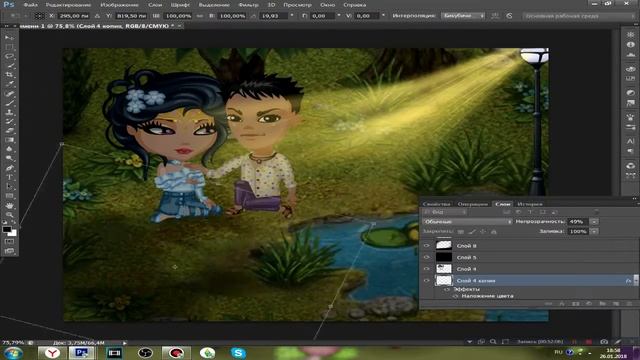
Task: Click the rotation angle field 19,93
Action: [274, 16]
